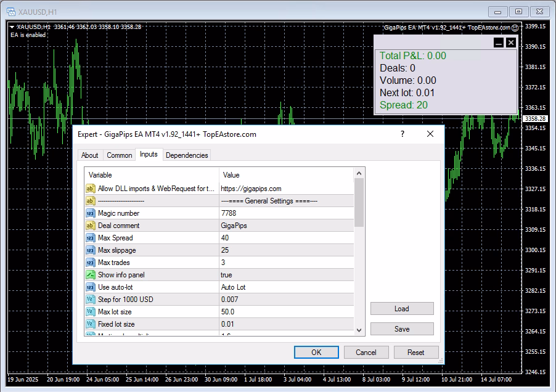556x392 pixels.
Task: Click the inputs list scroll-down arrow
Action: click(x=359, y=330)
